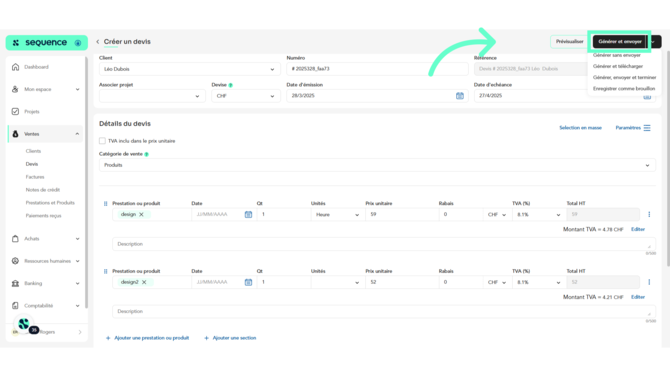Remove the design product tag
670x377 pixels.
click(x=141, y=215)
